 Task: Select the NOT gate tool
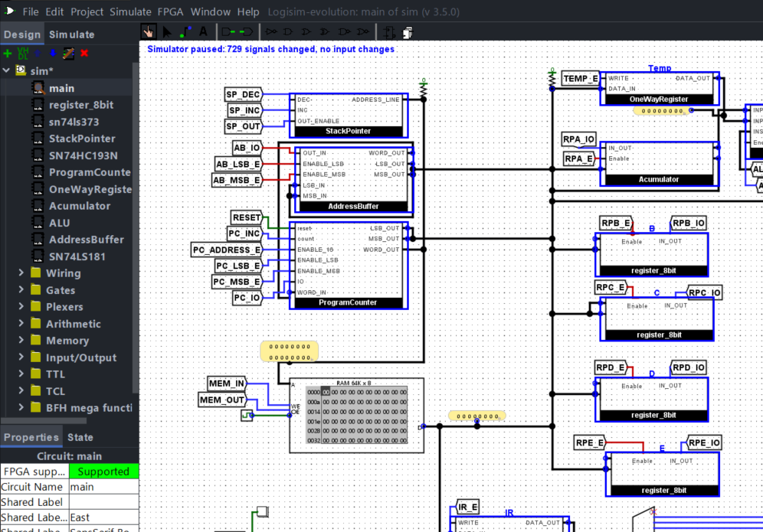click(x=272, y=31)
